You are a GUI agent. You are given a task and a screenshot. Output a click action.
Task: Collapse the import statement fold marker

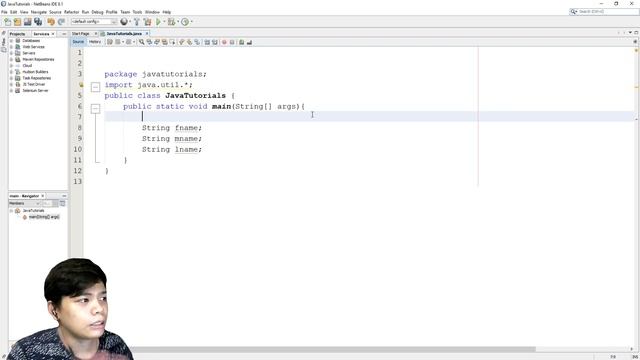tap(95, 87)
